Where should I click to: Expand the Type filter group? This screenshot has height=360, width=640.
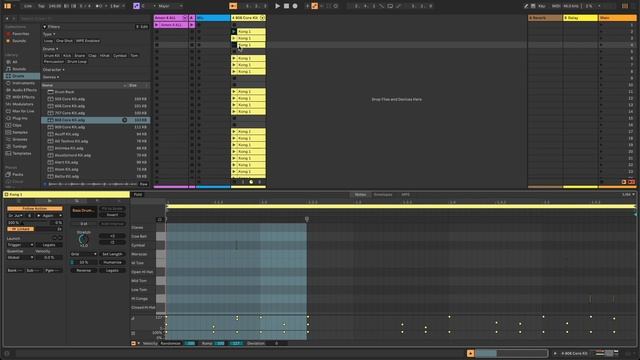pos(49,34)
